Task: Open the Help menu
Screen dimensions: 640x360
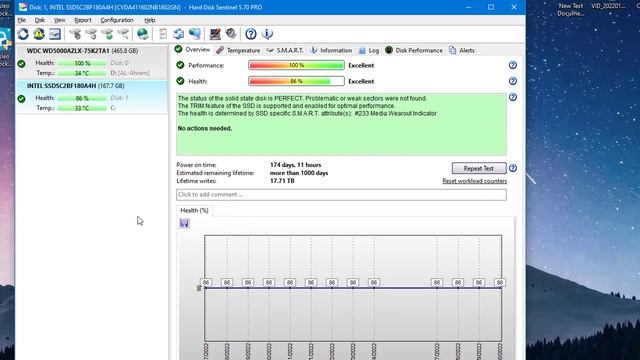Action: click(150, 20)
